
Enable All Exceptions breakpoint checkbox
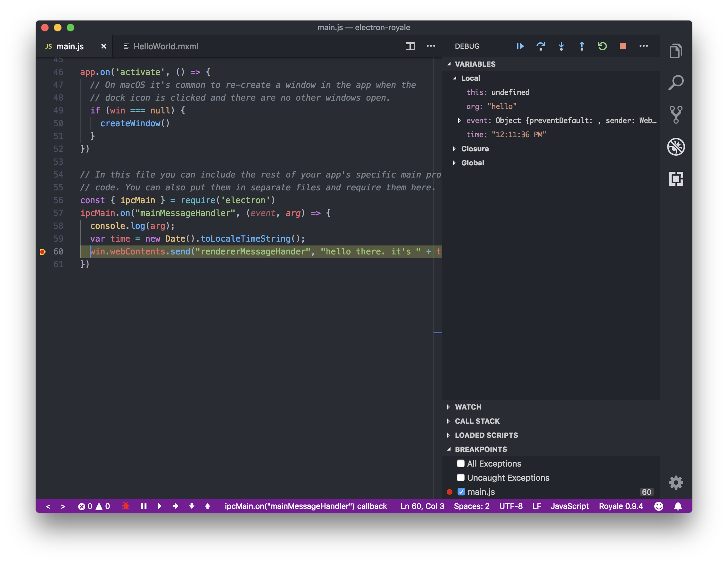click(461, 463)
